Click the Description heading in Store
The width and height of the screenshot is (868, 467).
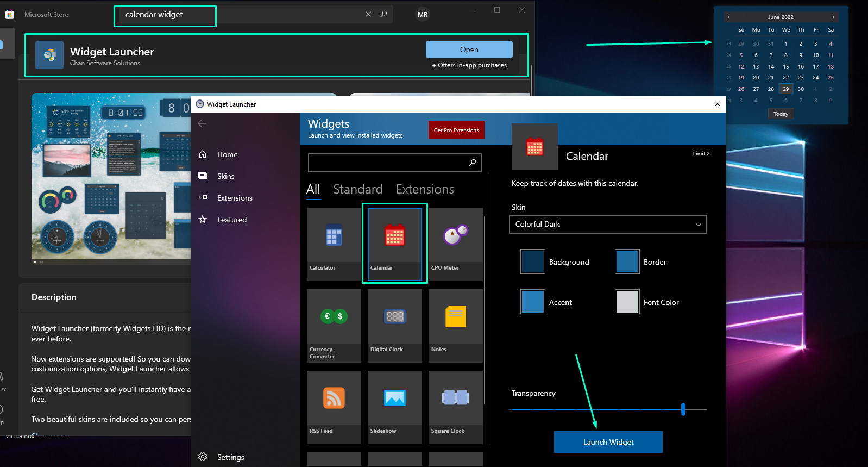[x=54, y=297]
